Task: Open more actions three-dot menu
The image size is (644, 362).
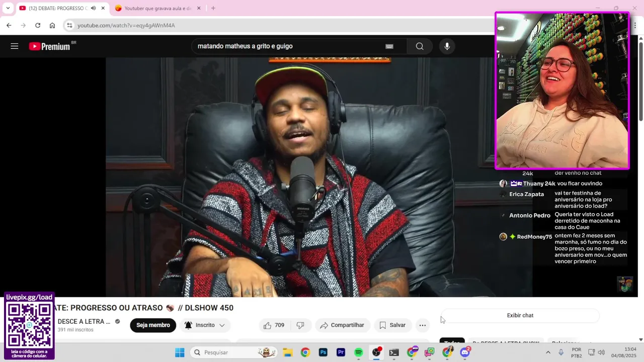Action: point(423,325)
